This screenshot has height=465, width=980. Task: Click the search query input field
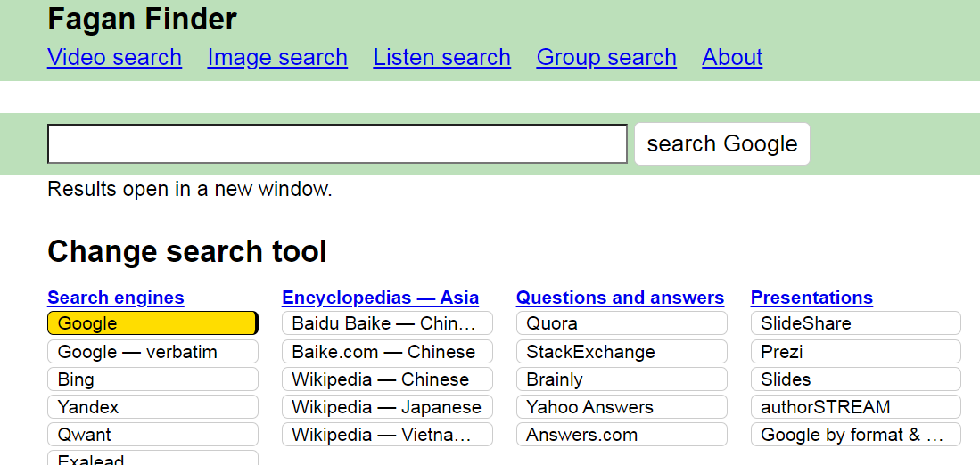[337, 144]
